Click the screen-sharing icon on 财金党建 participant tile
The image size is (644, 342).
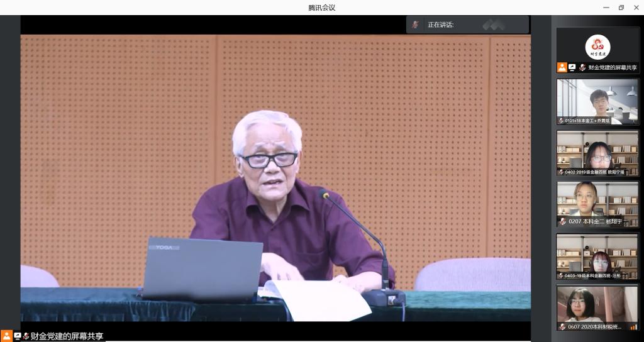[572, 67]
